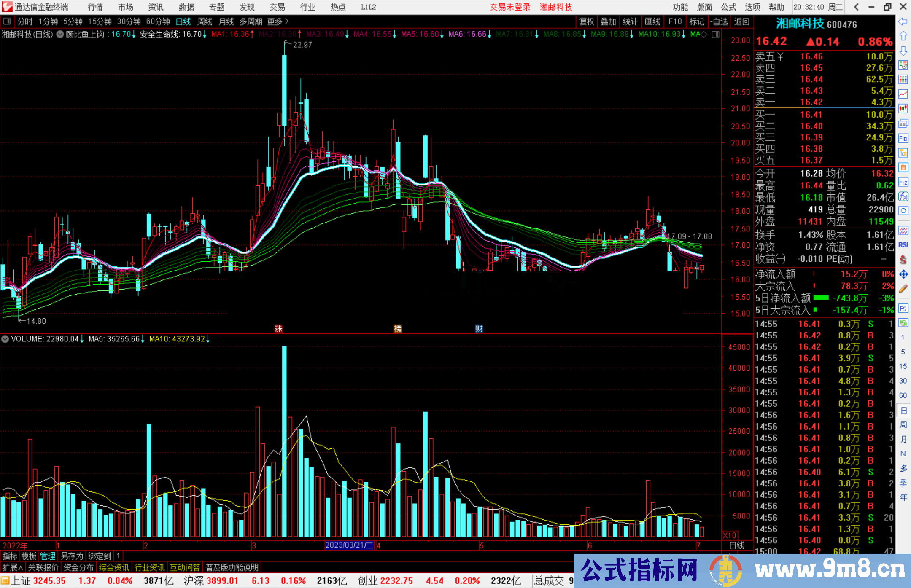Open the ¥ selector beside 卖五
911x588 pixels.
tap(780, 56)
